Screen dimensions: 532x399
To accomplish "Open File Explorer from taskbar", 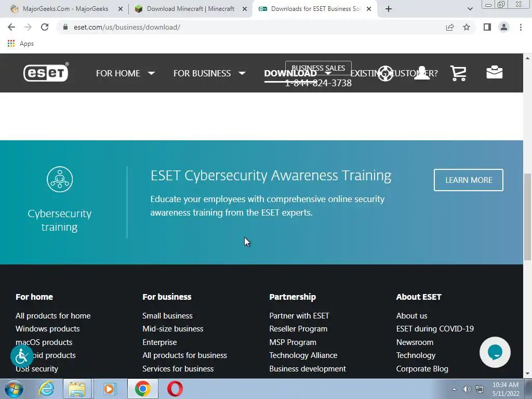I will tap(77, 389).
